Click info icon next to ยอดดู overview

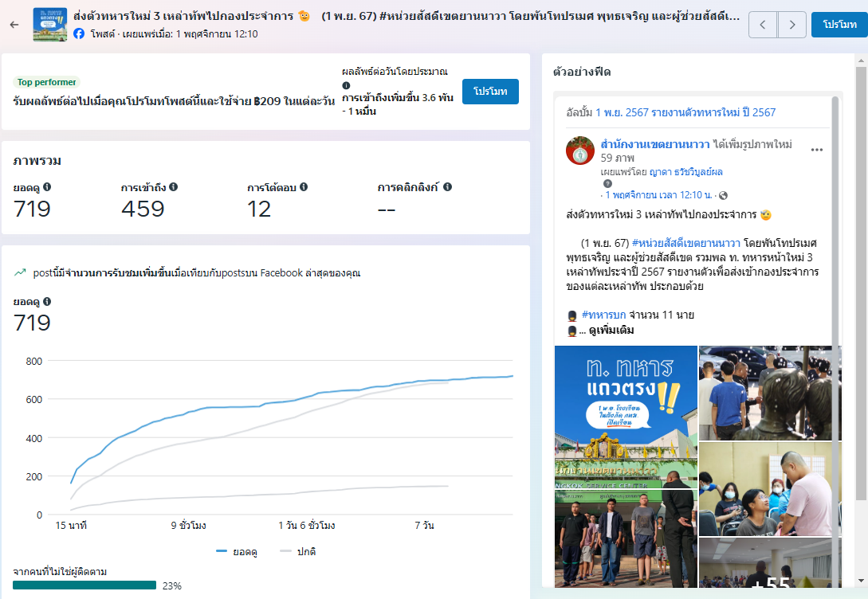[x=47, y=187]
